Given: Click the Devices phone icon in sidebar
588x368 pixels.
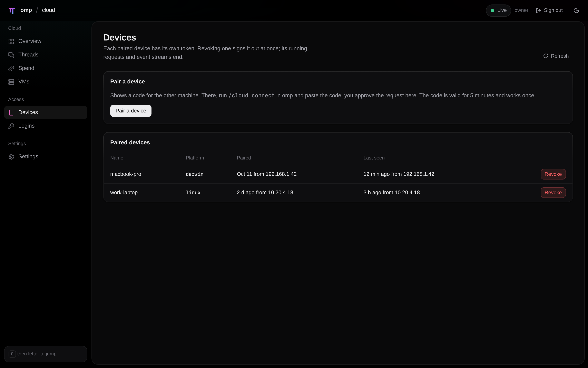Looking at the screenshot, I should pyautogui.click(x=11, y=113).
